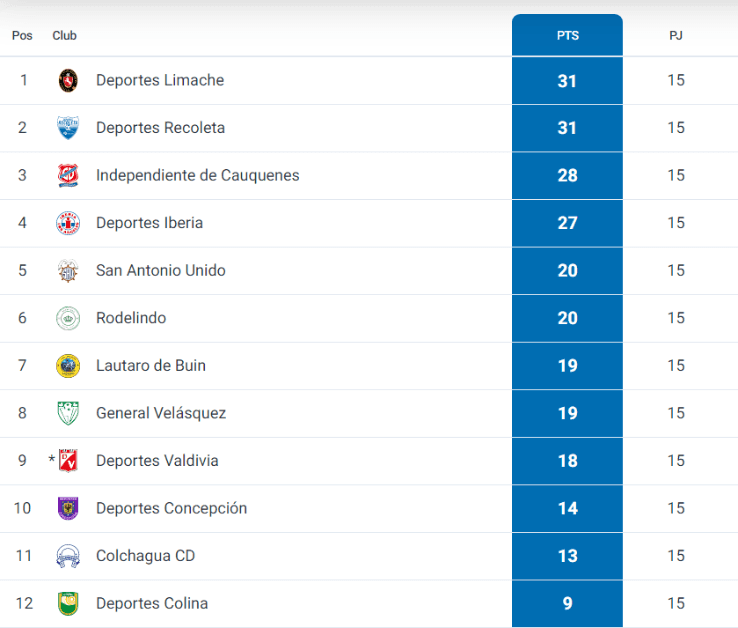Viewport: 738px width, 628px height.
Task: Click the Independiente de Cauquenes crest
Action: click(x=68, y=176)
